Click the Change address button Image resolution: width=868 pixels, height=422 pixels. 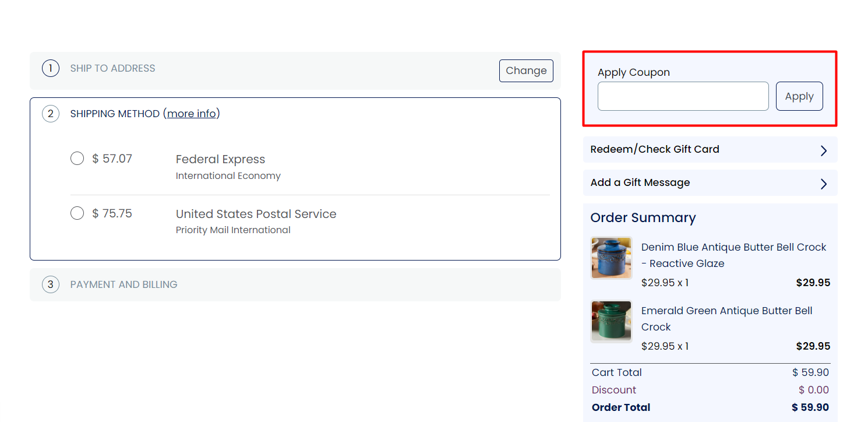point(526,71)
